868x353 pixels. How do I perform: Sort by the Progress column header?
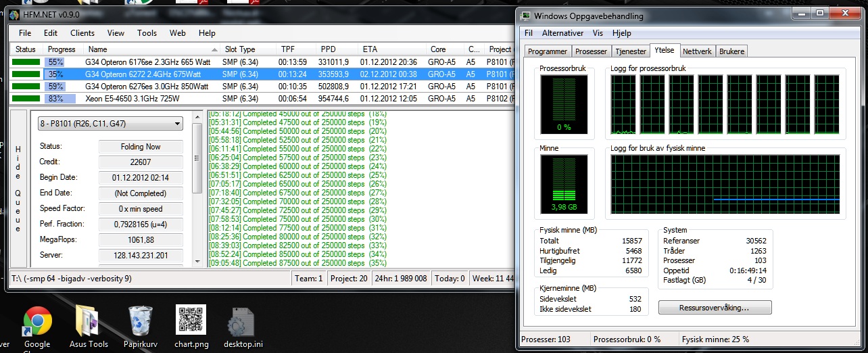coord(62,49)
